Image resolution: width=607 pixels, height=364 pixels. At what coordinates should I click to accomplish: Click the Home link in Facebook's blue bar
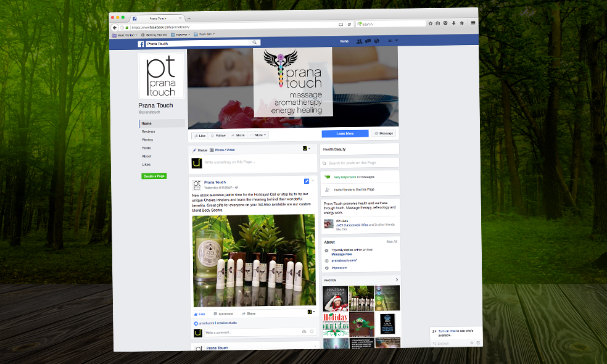[344, 41]
